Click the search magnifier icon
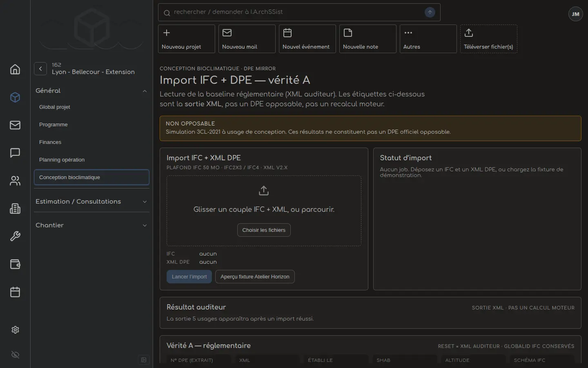Viewport: 588px width, 368px height. (167, 13)
